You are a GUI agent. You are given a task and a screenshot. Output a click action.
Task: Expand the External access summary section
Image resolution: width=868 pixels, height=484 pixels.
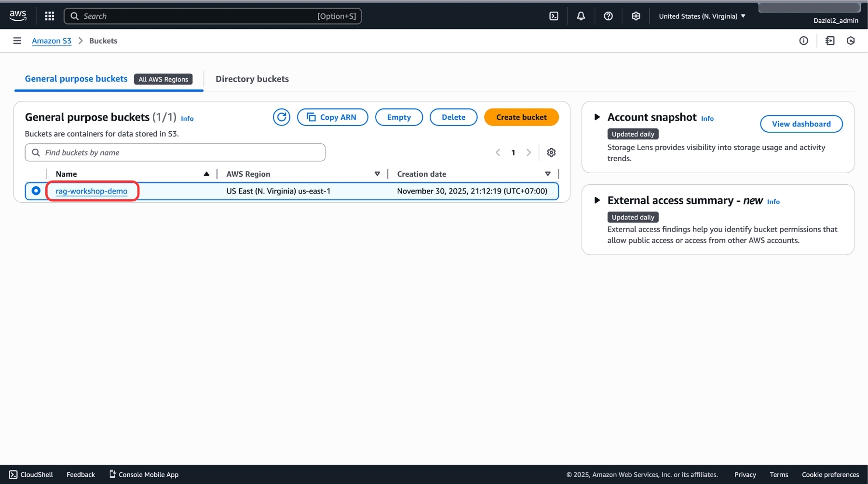(x=597, y=200)
